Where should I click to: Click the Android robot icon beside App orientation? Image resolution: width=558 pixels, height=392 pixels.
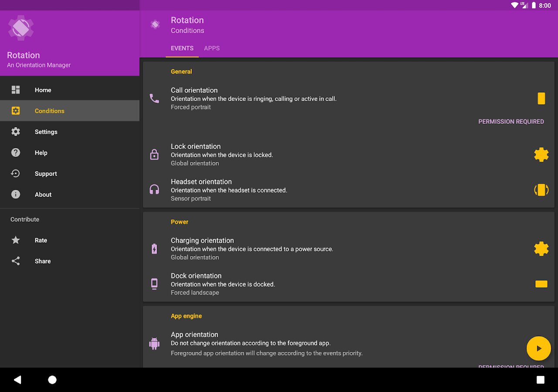pos(154,343)
